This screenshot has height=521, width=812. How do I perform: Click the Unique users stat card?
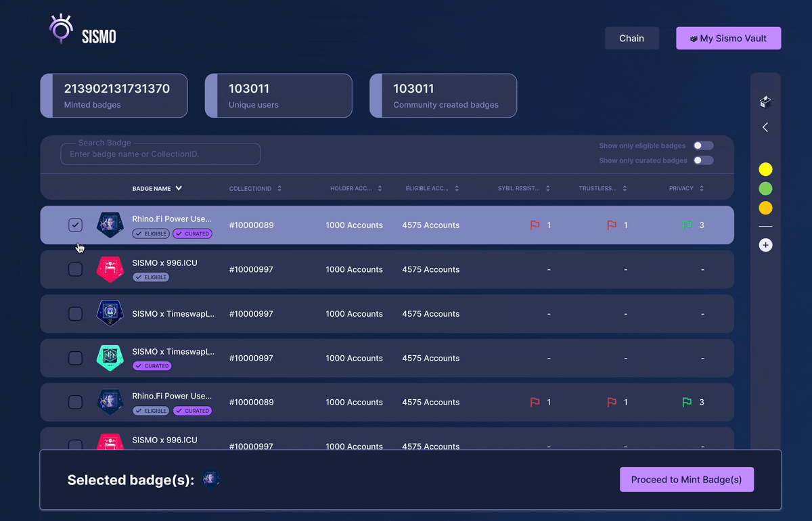pos(279,95)
